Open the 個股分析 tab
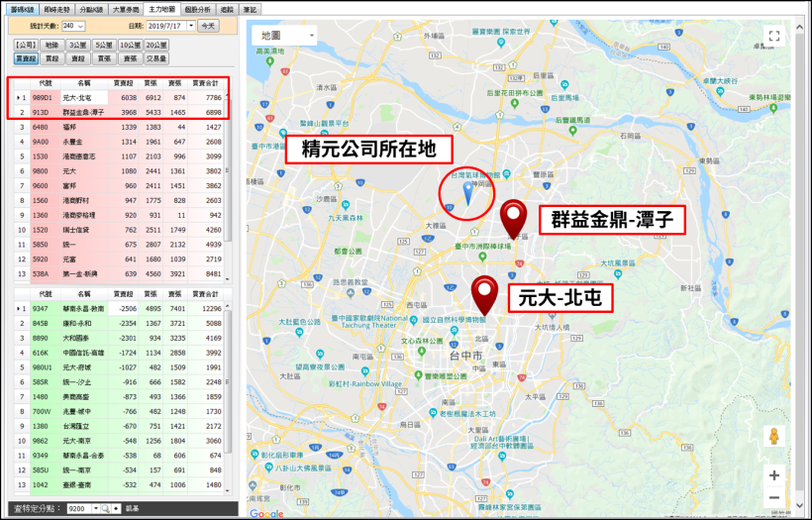812x520 pixels. click(x=197, y=9)
